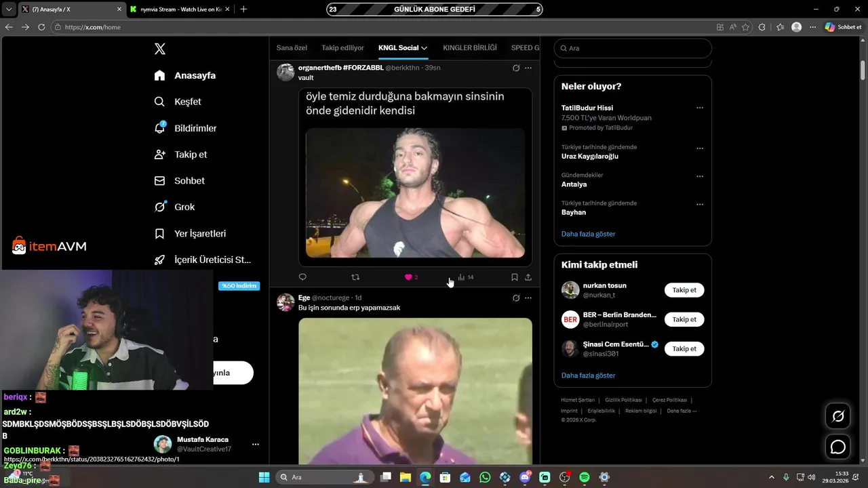
Task: Open account menu dots for Mustafa Karaca
Action: [256, 445]
